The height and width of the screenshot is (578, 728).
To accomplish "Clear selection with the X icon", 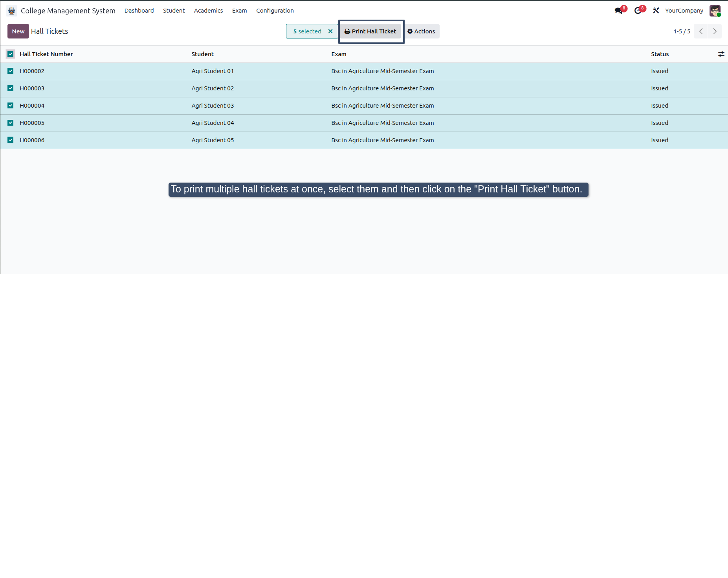I will [x=330, y=31].
